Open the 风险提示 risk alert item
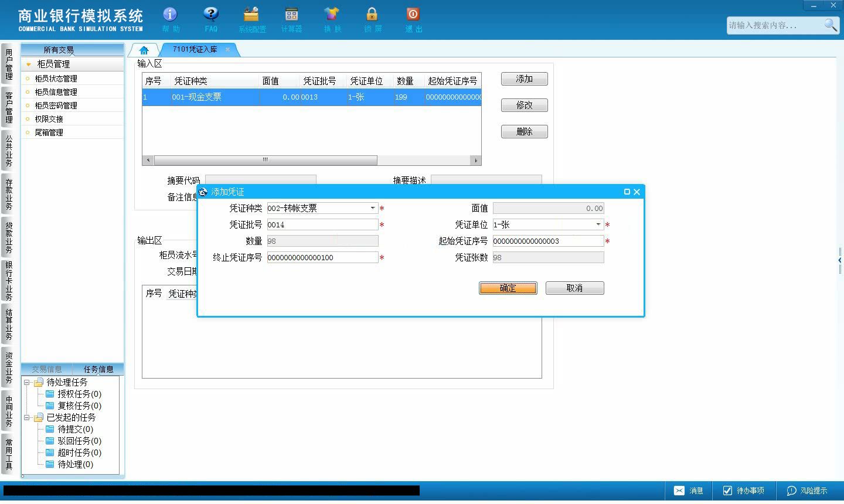 coord(807,491)
